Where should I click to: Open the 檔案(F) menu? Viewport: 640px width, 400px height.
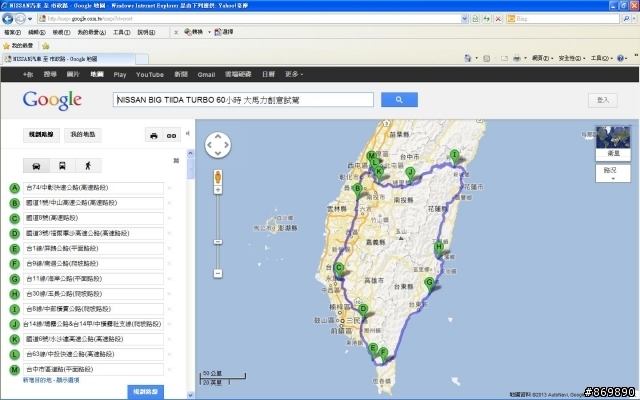pyautogui.click(x=12, y=32)
